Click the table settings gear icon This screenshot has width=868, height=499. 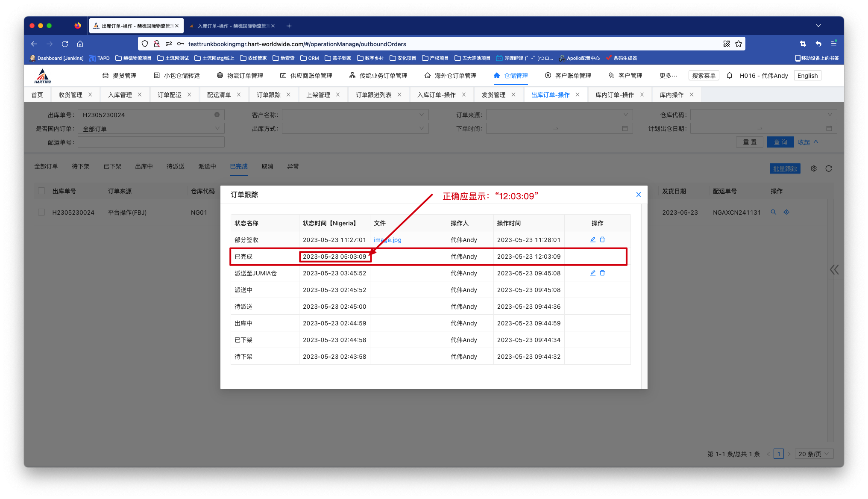pos(814,168)
